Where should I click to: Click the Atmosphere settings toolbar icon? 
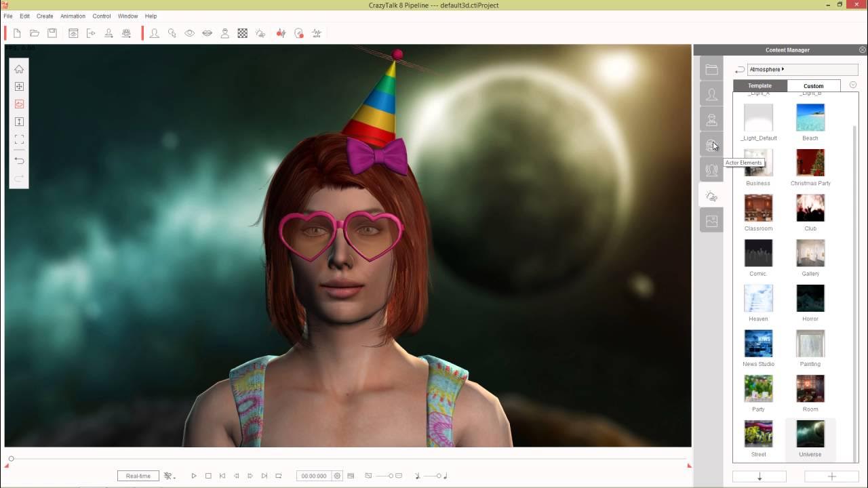(260, 33)
